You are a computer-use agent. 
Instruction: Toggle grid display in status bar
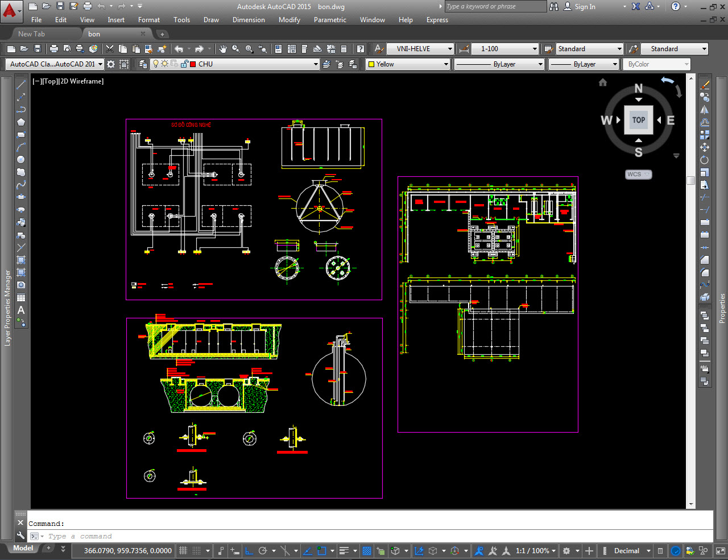183,550
